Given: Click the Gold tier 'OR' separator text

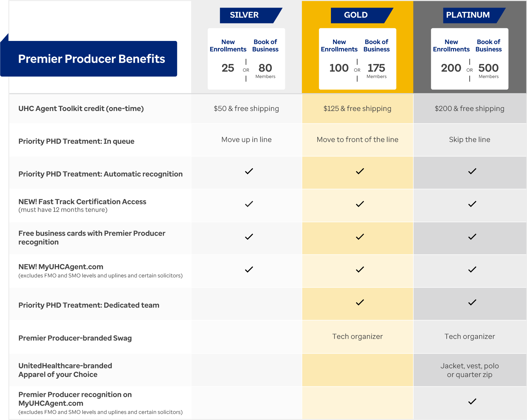Looking at the screenshot, I should tap(357, 70).
